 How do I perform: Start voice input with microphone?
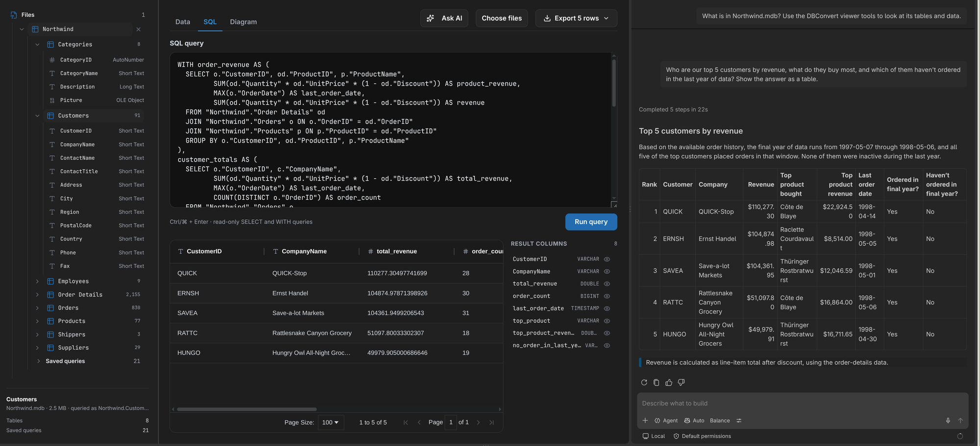[x=948, y=421]
